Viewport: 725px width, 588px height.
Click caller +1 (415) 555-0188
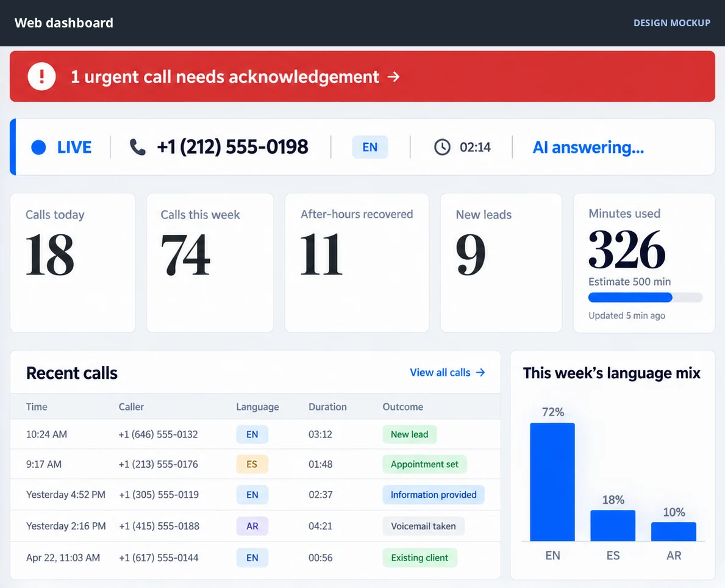pyautogui.click(x=159, y=526)
